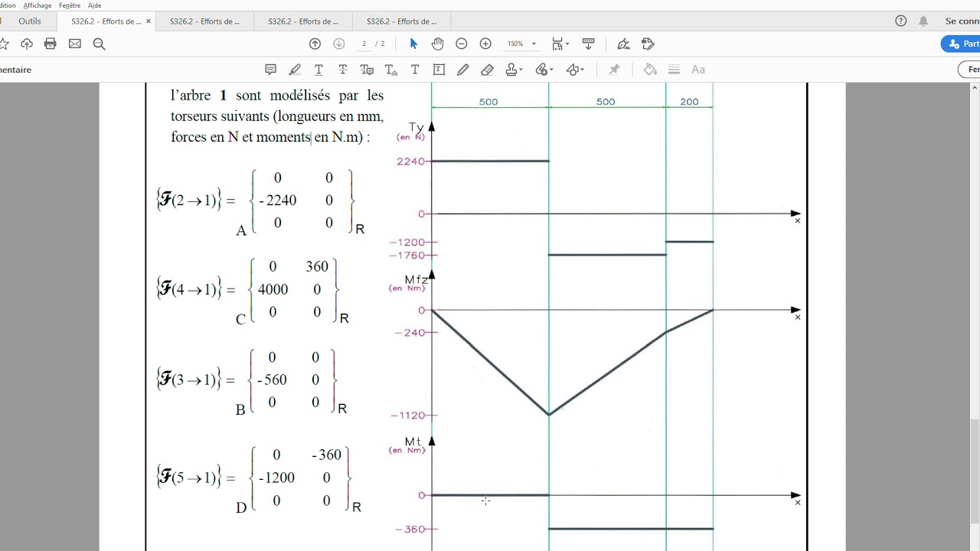The width and height of the screenshot is (980, 551).
Task: Send file by email envelope icon
Action: pyautogui.click(x=74, y=44)
